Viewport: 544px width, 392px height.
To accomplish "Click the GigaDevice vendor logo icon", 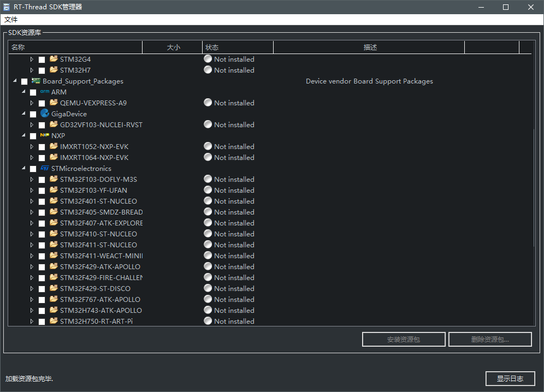I will coord(45,114).
